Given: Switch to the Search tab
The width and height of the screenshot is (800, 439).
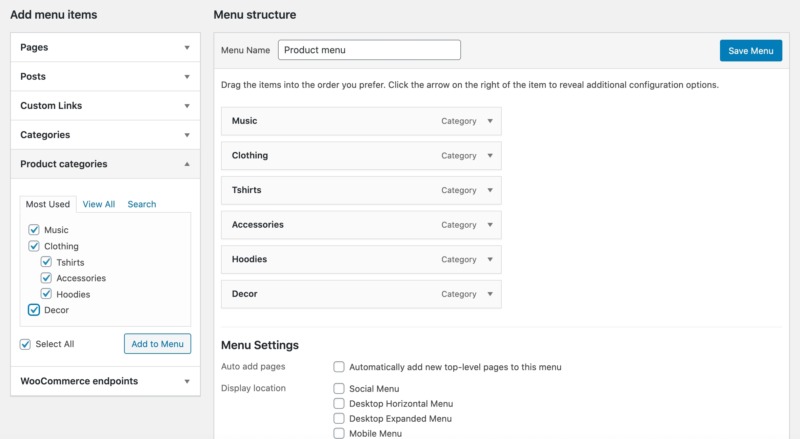Looking at the screenshot, I should [x=142, y=204].
